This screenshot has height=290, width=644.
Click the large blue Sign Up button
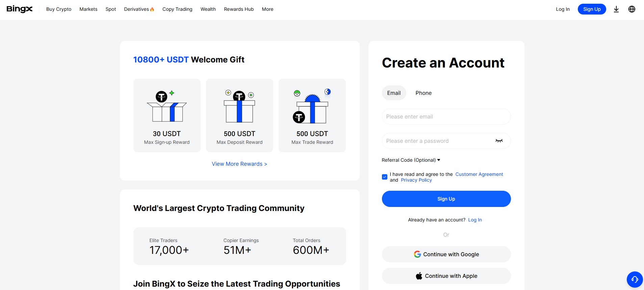(x=446, y=199)
